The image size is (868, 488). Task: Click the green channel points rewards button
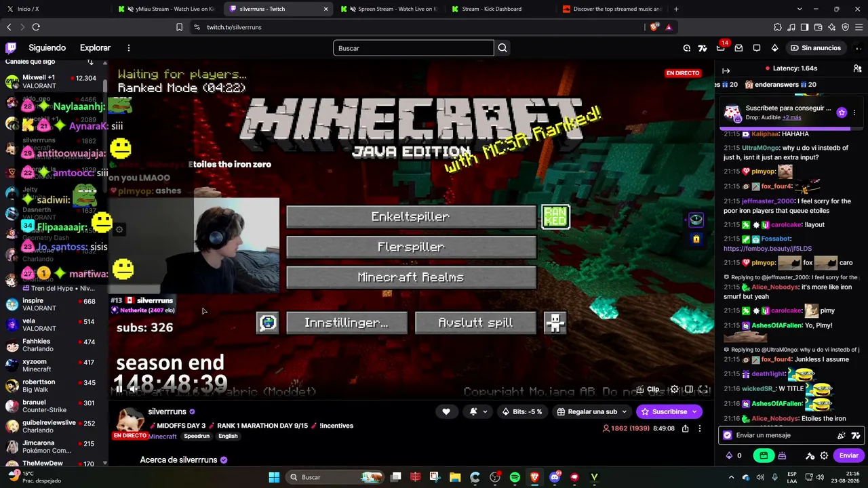click(x=764, y=455)
